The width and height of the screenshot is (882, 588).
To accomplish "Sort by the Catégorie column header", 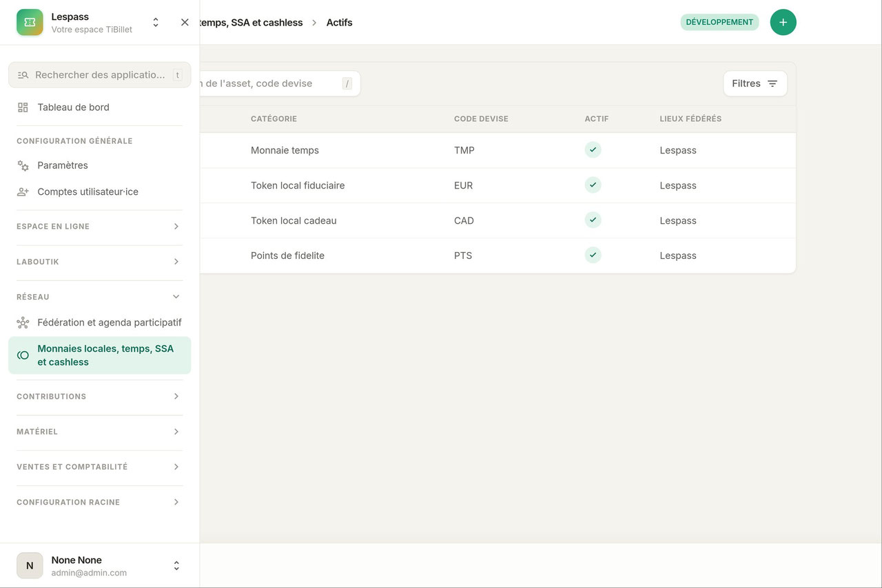I will click(x=274, y=119).
